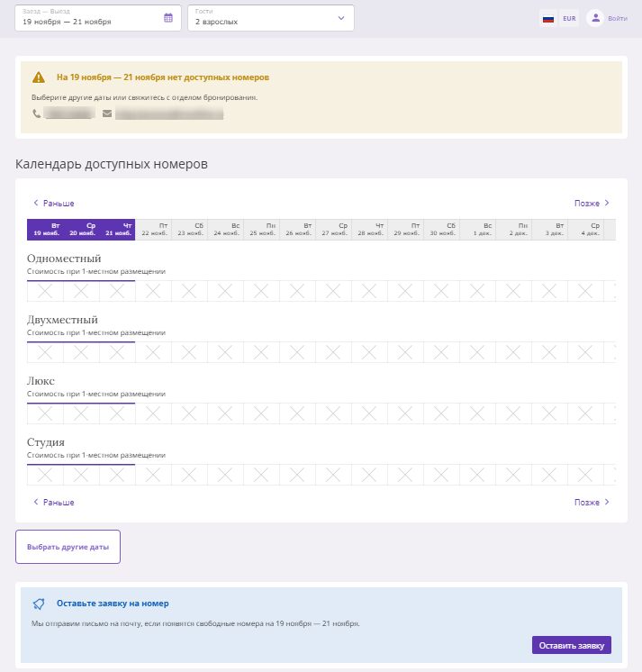Click Одноместный unavailable cell for 22 нояб.
This screenshot has height=672, width=642.
(153, 291)
